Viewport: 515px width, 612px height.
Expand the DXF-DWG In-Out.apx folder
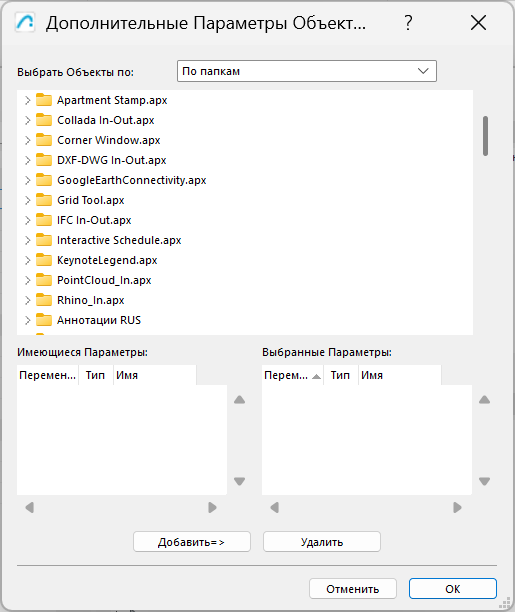(x=27, y=160)
